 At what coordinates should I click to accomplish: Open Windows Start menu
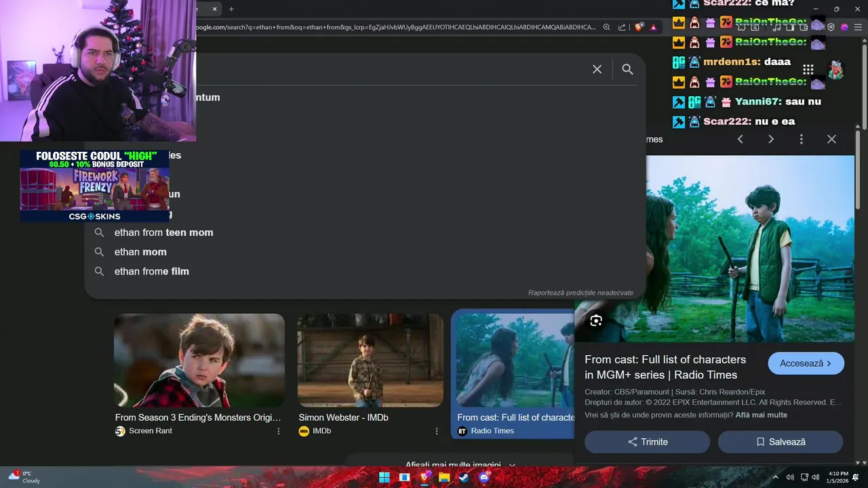(x=384, y=477)
